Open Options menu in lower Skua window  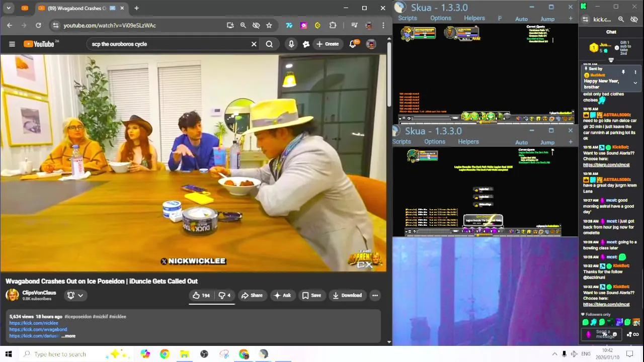click(x=435, y=142)
